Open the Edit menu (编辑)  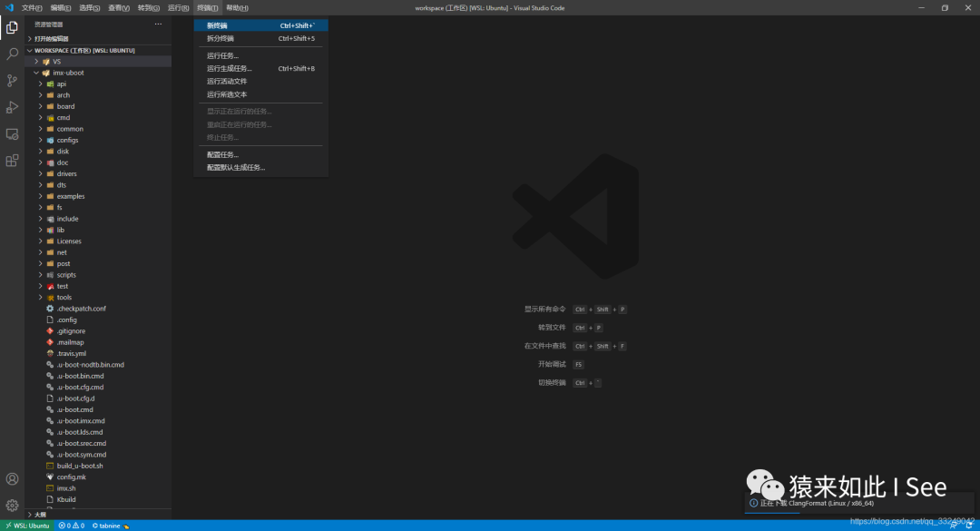click(x=61, y=8)
